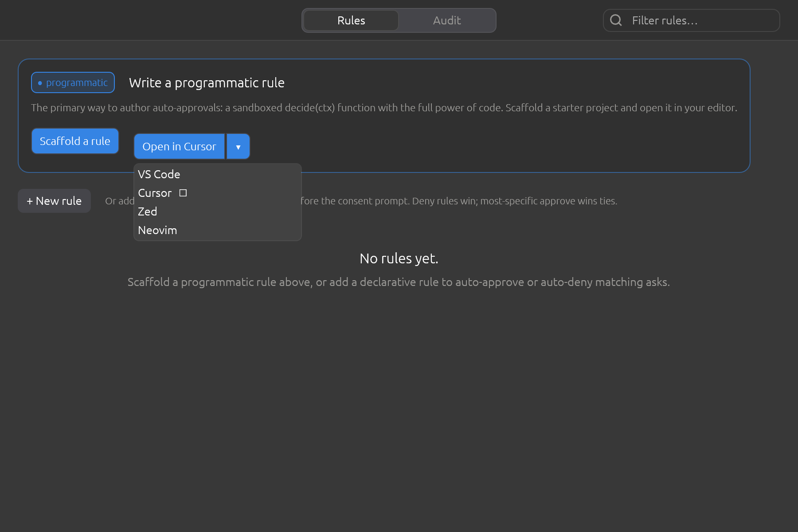Choose Neovim from editor menu

click(x=217, y=230)
